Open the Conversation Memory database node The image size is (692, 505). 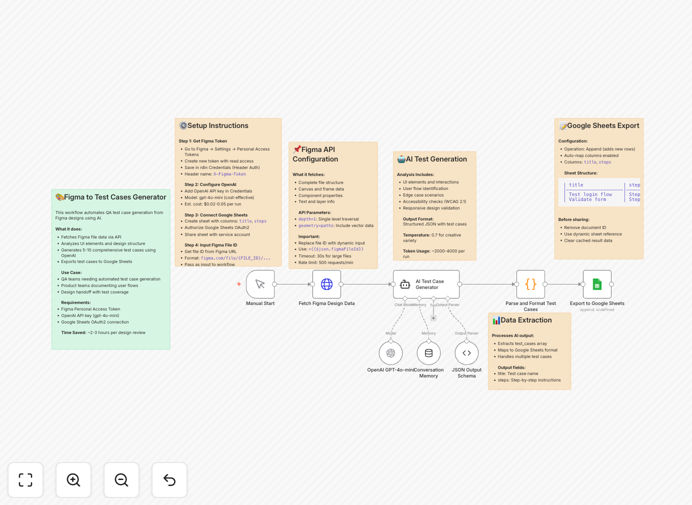pos(429,353)
